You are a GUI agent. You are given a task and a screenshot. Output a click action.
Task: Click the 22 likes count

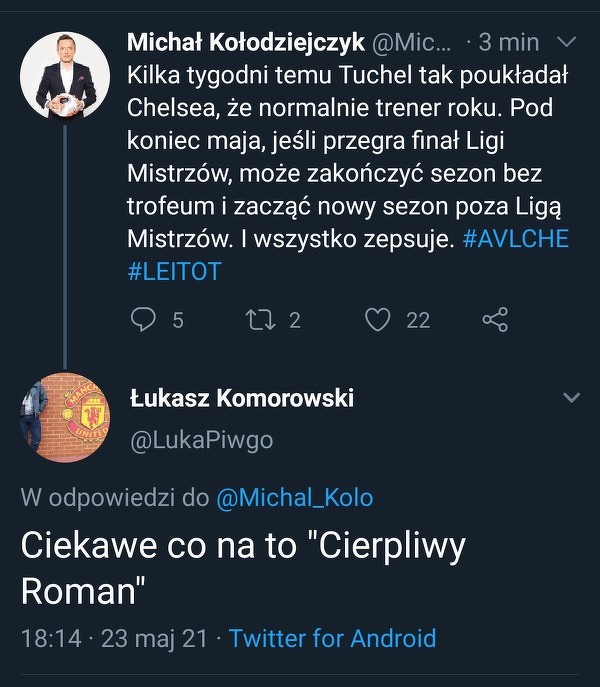(x=418, y=320)
